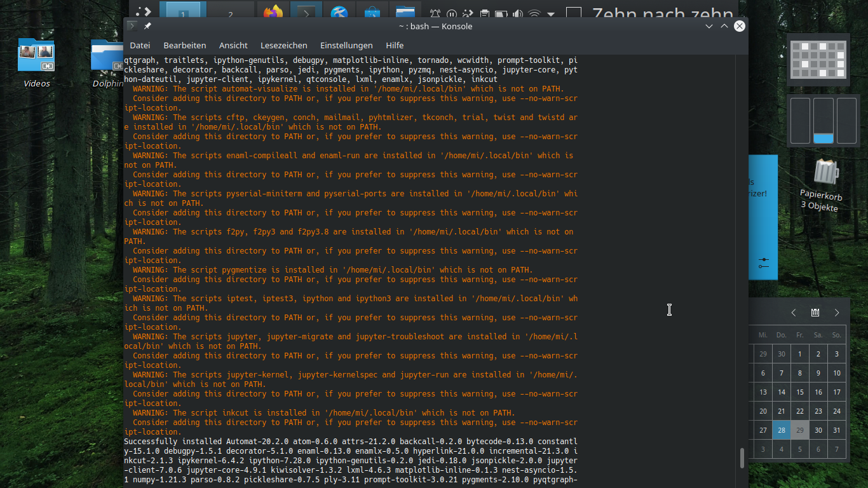
Task: Expand the hidden system tray icons arrow
Action: [x=551, y=14]
